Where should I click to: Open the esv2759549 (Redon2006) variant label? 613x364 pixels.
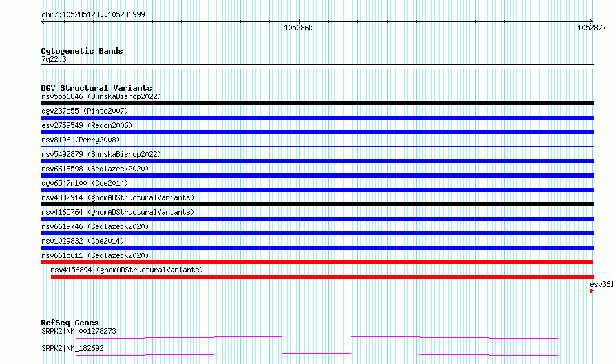[87, 125]
